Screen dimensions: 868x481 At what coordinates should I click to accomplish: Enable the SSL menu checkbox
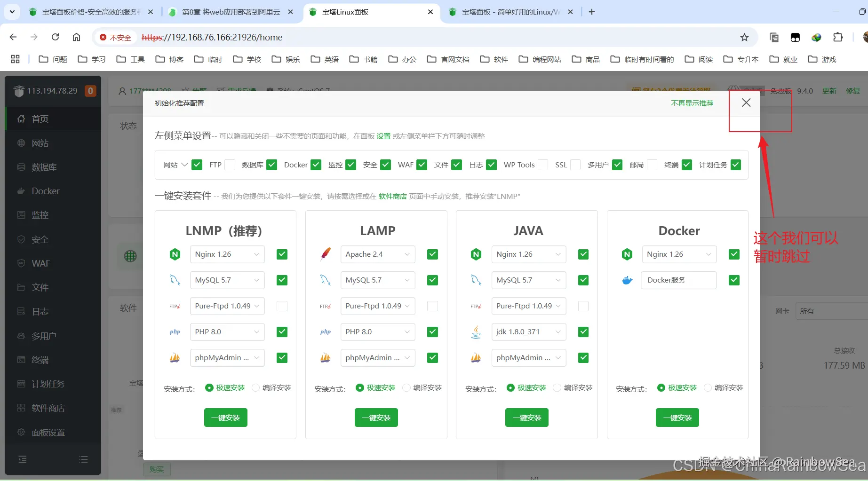click(x=575, y=165)
